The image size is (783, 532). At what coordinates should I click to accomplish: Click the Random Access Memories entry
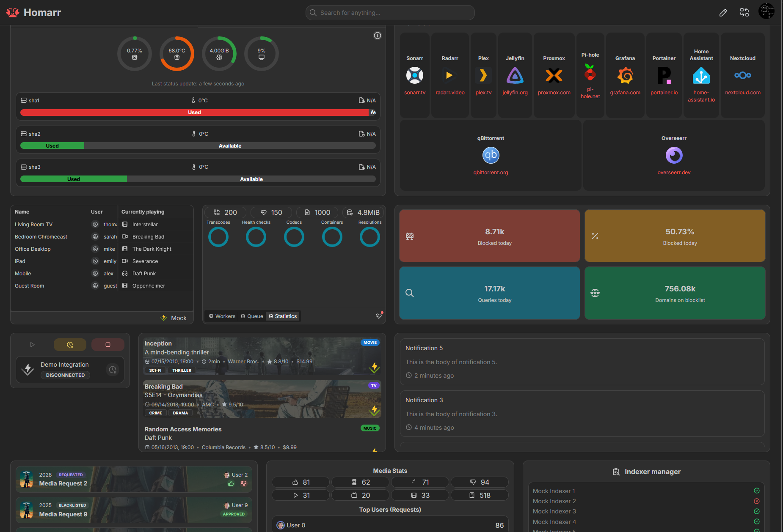click(x=262, y=437)
